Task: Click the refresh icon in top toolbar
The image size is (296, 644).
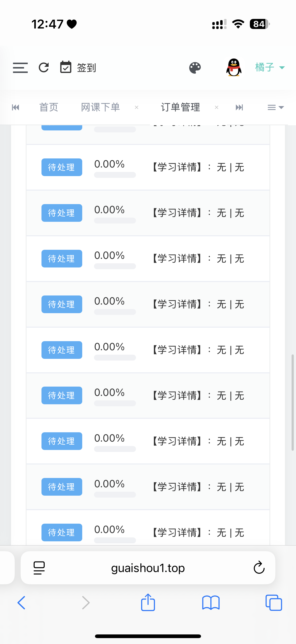Action: click(44, 68)
